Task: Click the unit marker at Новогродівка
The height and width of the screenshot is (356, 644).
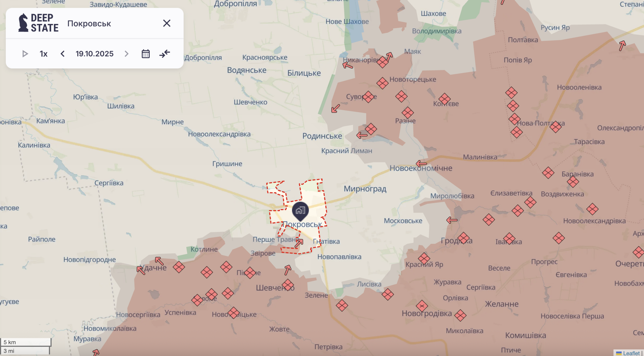Action: click(x=422, y=306)
